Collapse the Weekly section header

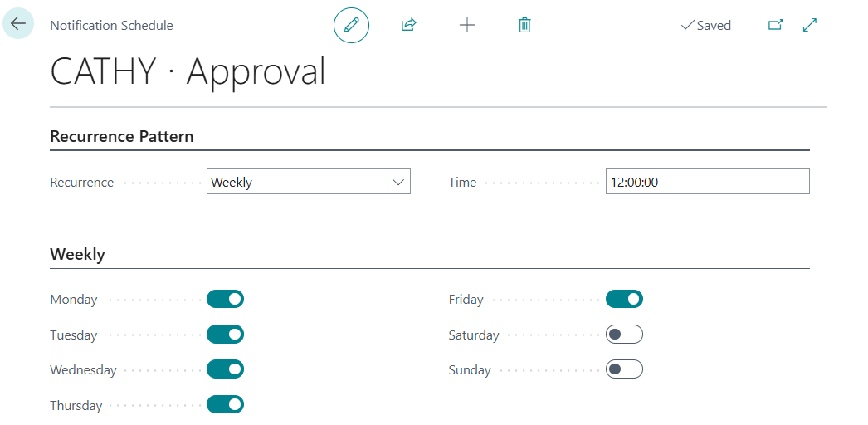(77, 255)
